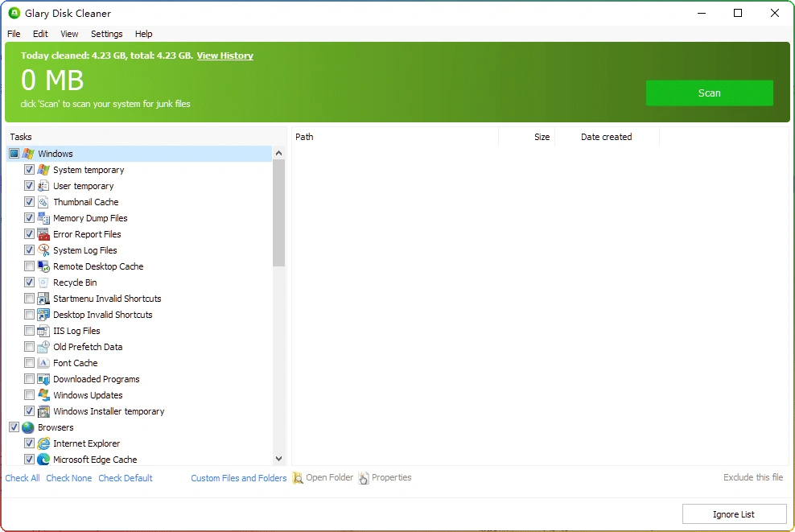Uncheck the System temporary checkbox

pos(29,169)
